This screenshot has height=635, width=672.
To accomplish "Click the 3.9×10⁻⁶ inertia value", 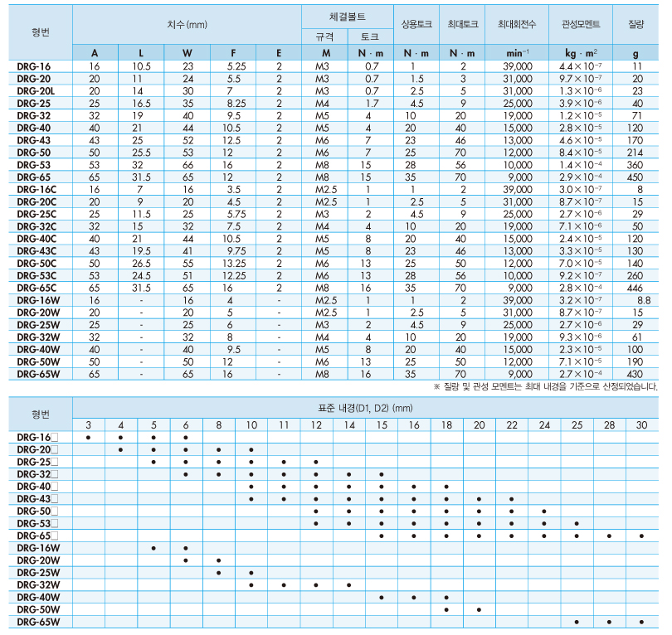I will [581, 104].
